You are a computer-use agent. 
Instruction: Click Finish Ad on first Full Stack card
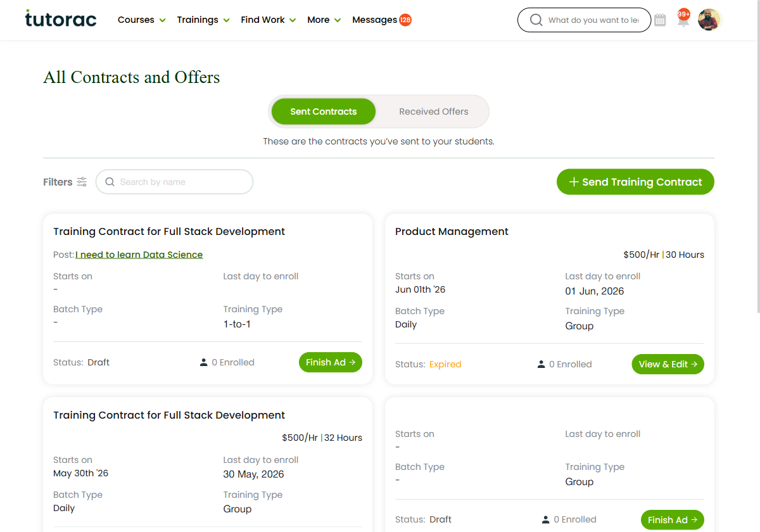pyautogui.click(x=331, y=362)
